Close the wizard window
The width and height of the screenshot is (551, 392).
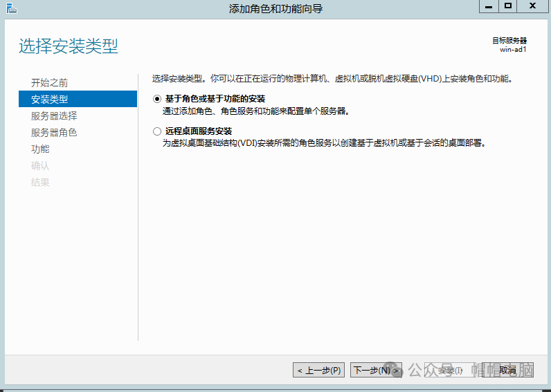click(x=532, y=6)
